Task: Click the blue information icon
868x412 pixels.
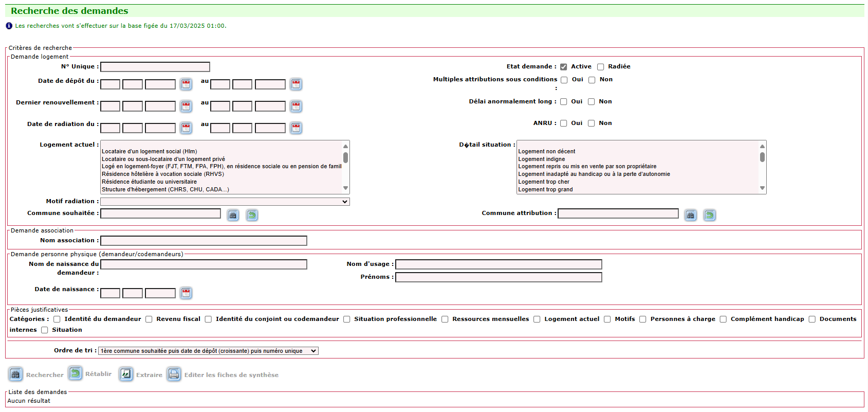Action: pyautogui.click(x=9, y=26)
